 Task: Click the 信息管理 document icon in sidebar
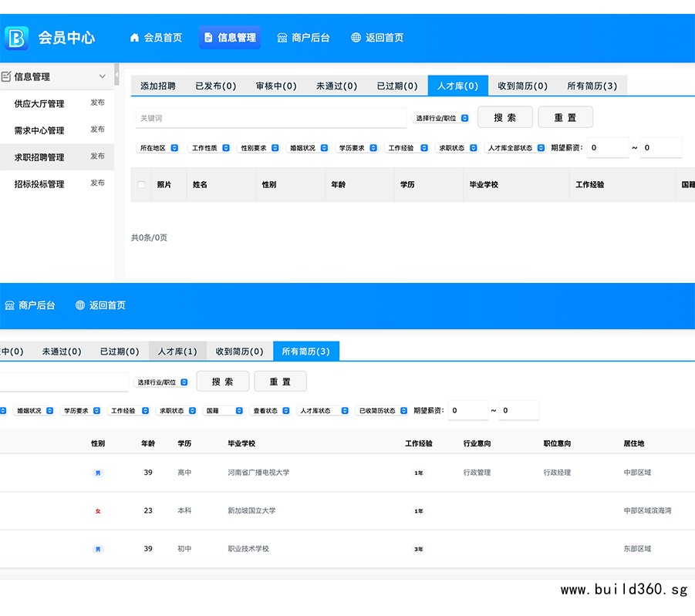(6, 76)
